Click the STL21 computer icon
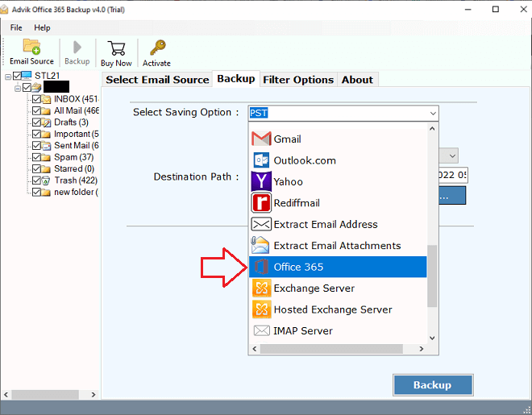This screenshot has height=415, width=532. click(x=27, y=75)
